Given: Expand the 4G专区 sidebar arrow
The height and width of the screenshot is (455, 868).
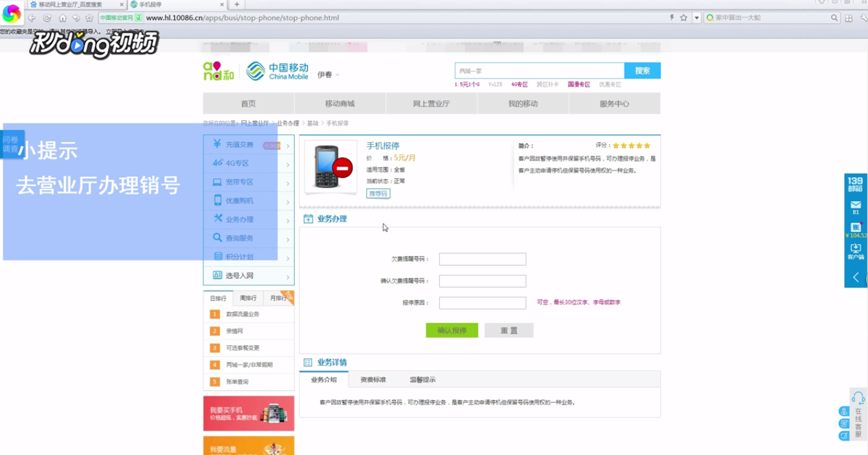Looking at the screenshot, I should [288, 165].
